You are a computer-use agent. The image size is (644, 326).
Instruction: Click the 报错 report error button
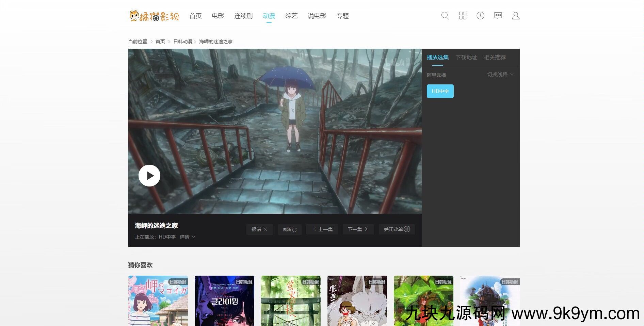pos(259,229)
